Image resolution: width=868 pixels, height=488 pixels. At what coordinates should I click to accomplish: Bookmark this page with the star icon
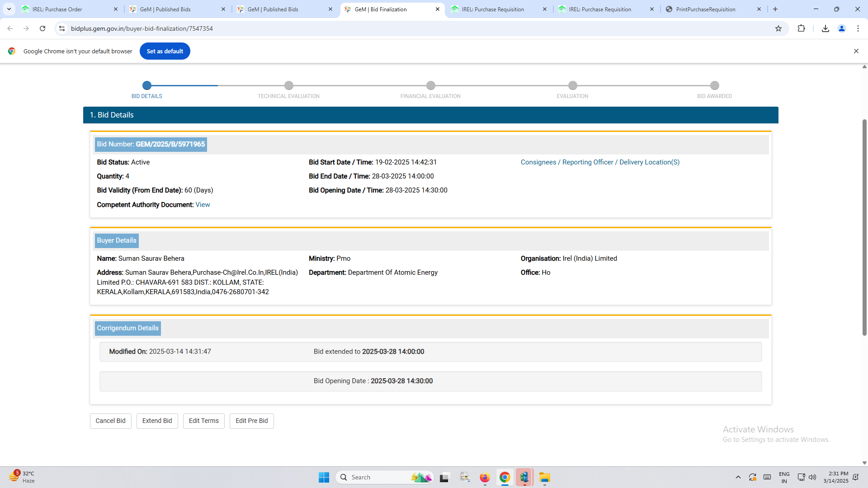click(778, 28)
